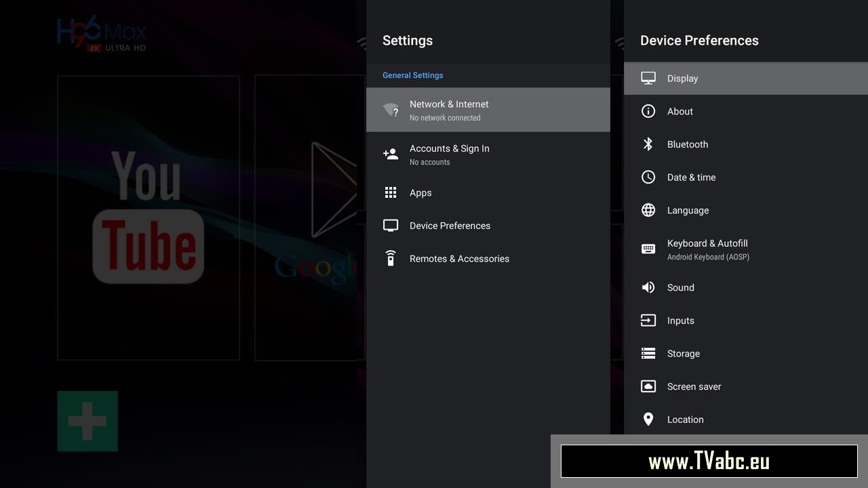Viewport: 868px width, 488px height.
Task: Click the remote icon for Remotes & Accessories
Action: [391, 258]
